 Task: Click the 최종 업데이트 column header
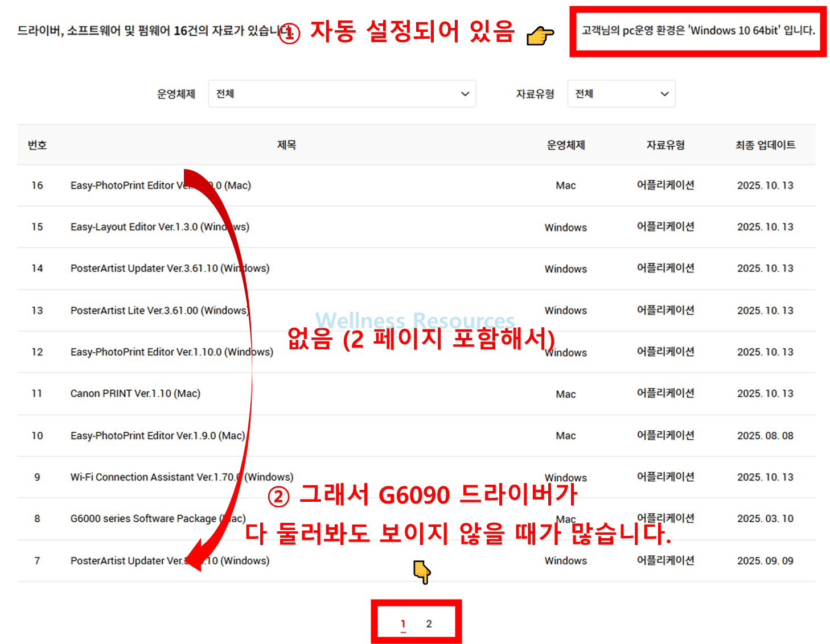click(x=765, y=145)
